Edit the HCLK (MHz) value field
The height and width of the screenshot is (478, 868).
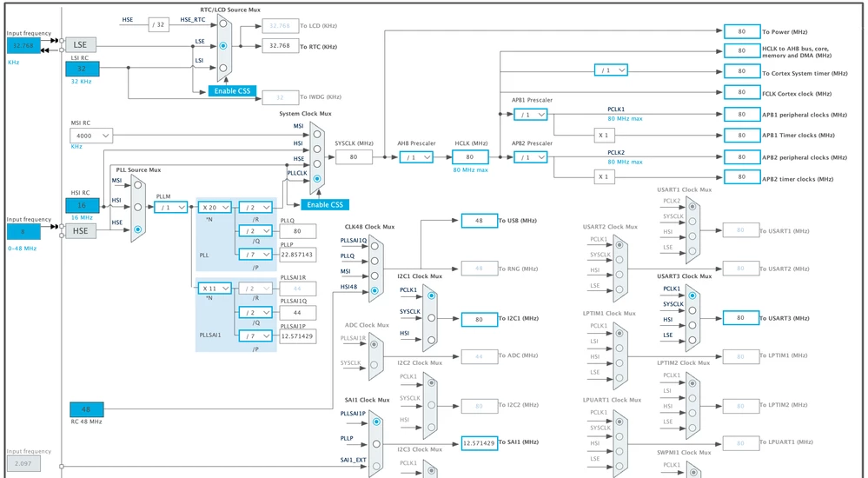[470, 156]
